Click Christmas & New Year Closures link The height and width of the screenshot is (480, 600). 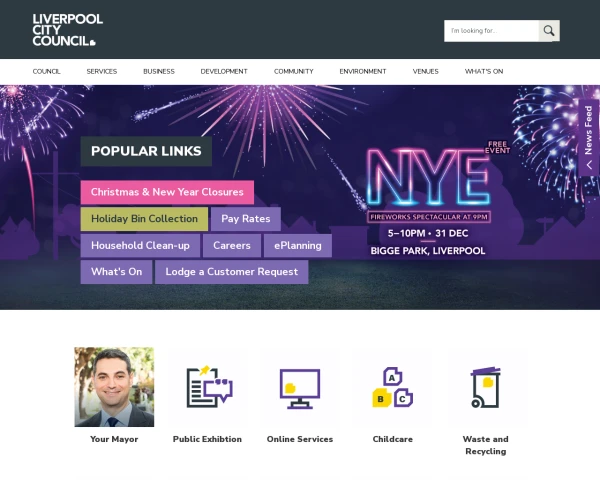167,192
